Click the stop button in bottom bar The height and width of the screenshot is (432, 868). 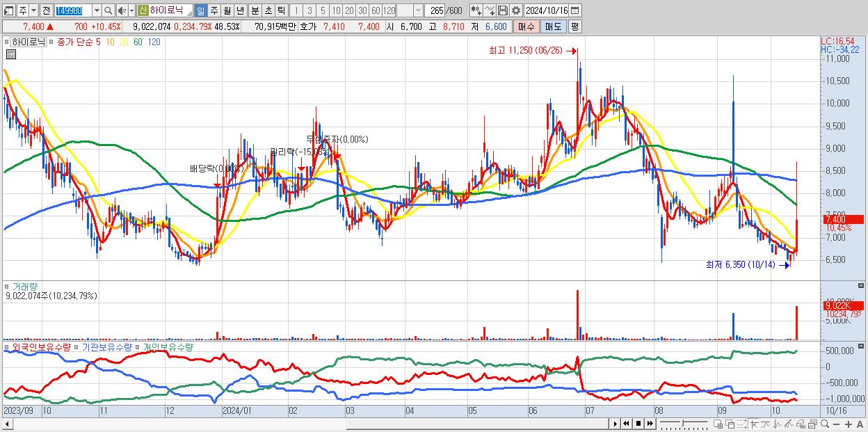pyautogui.click(x=638, y=424)
